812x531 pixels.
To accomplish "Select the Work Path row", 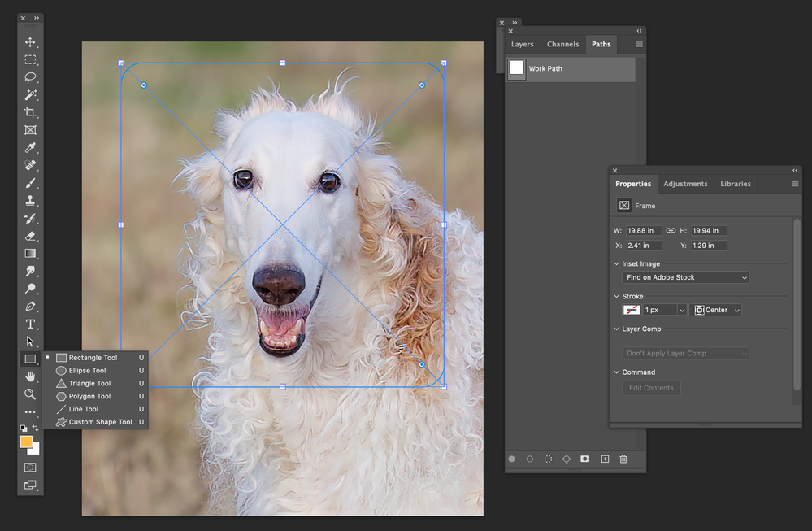I will pos(571,69).
